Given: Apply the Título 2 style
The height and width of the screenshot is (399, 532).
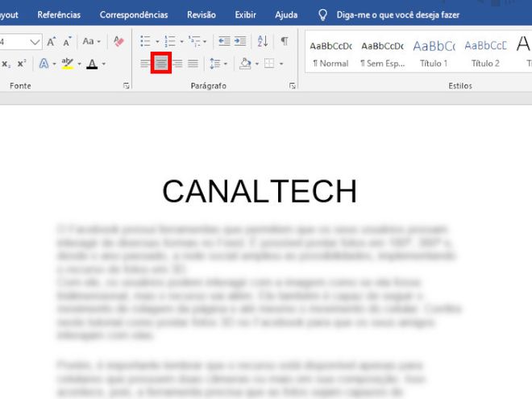Looking at the screenshot, I should [485, 52].
